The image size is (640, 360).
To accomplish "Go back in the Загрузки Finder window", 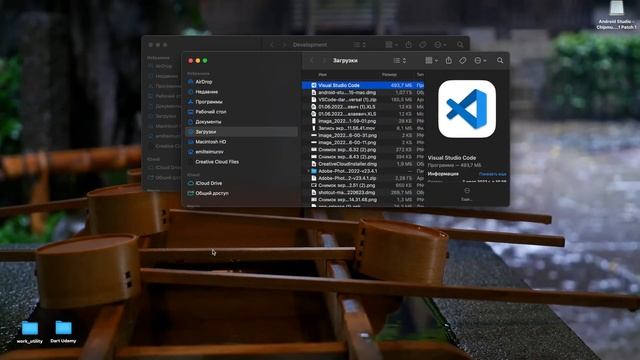I will 312,60.
